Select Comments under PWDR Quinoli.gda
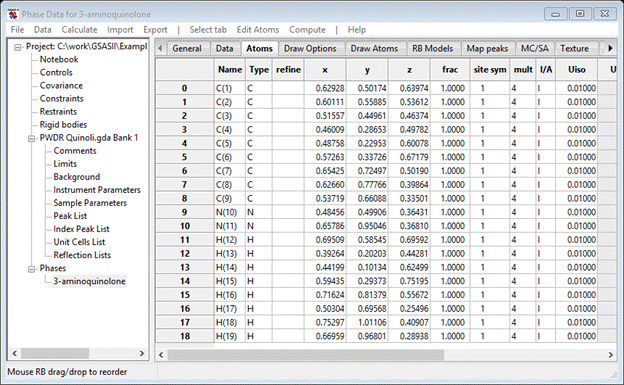Viewport: 624px width, 385px height. 75,151
